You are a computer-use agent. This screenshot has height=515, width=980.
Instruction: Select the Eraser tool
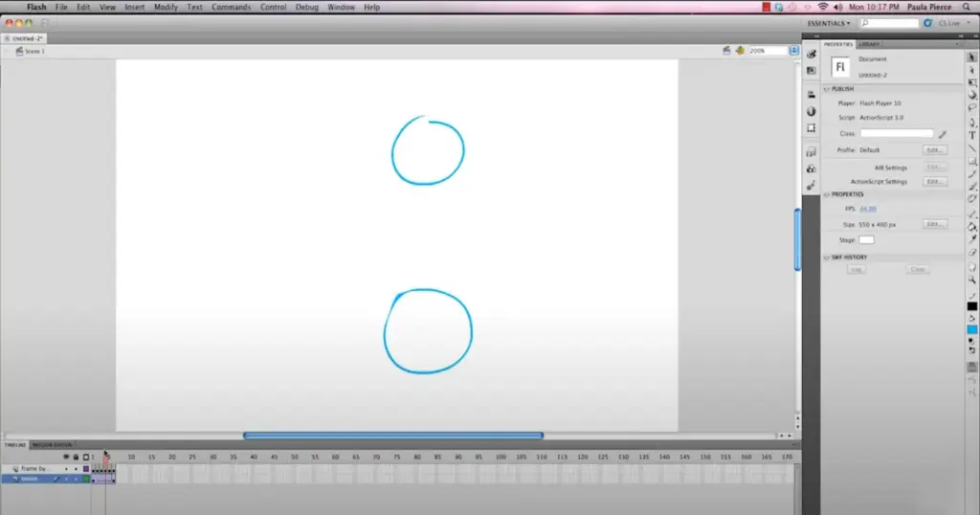click(972, 253)
